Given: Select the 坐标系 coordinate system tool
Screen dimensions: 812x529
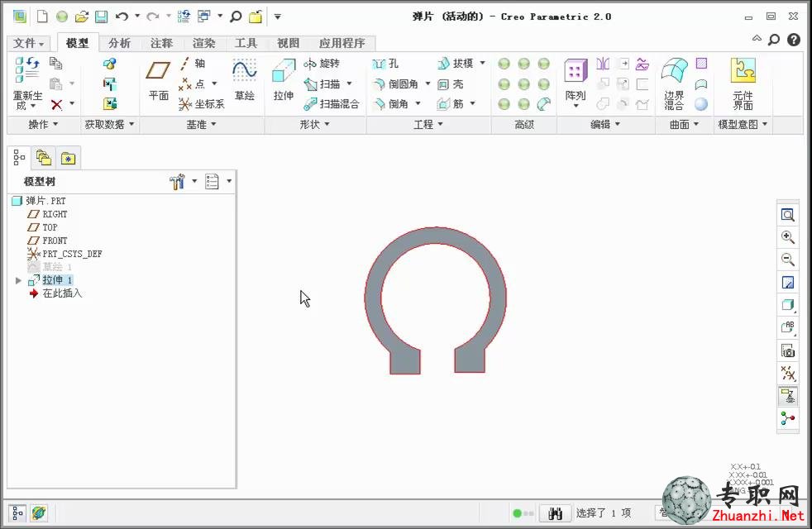Looking at the screenshot, I should [x=202, y=104].
